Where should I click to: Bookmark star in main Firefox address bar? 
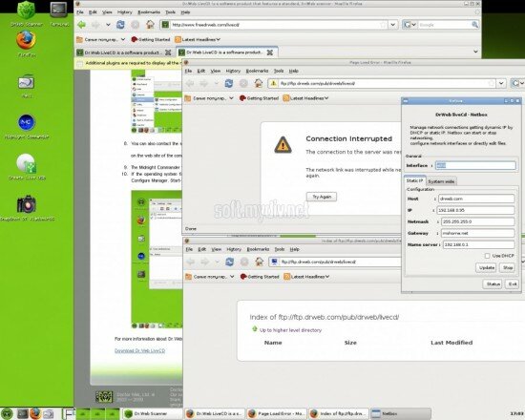pyautogui.click(x=383, y=25)
